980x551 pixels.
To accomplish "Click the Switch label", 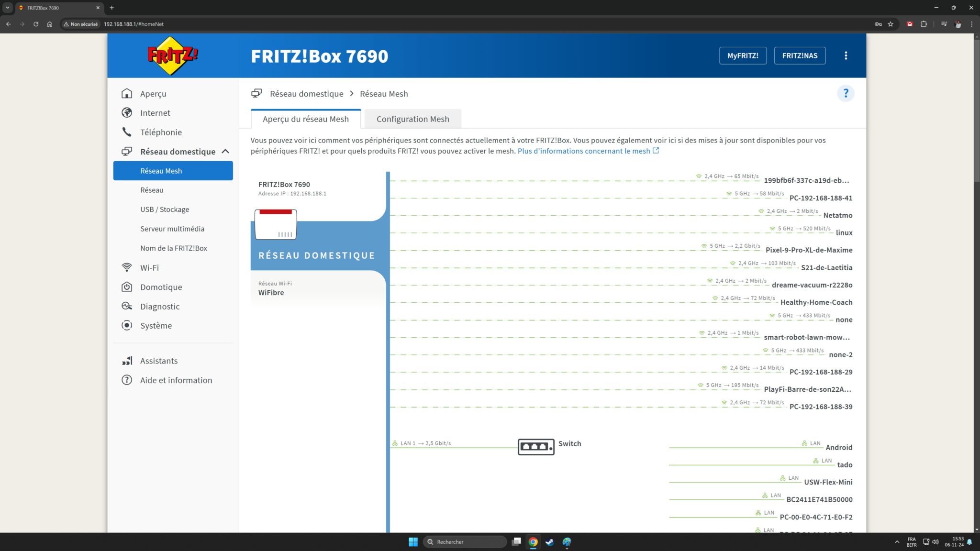I will tap(569, 443).
